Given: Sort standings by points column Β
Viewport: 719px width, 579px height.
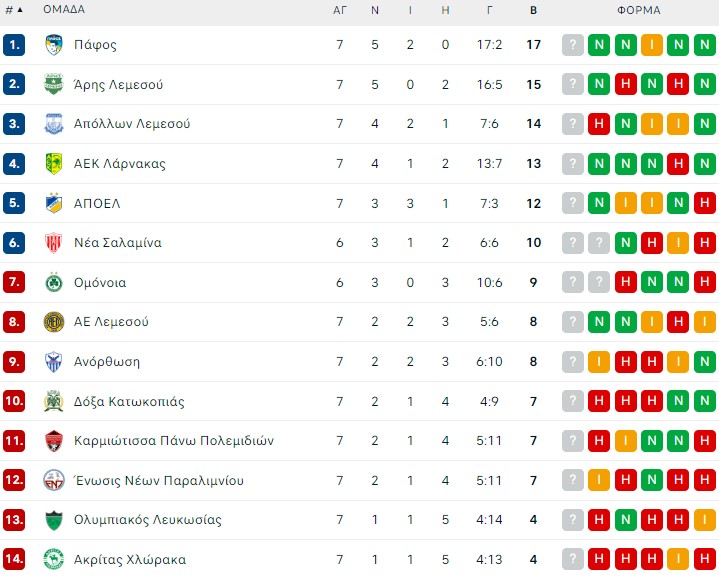Looking at the screenshot, I should [x=534, y=10].
